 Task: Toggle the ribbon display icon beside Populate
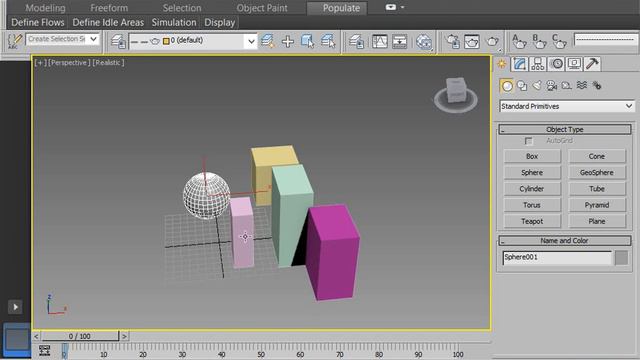[391, 7]
